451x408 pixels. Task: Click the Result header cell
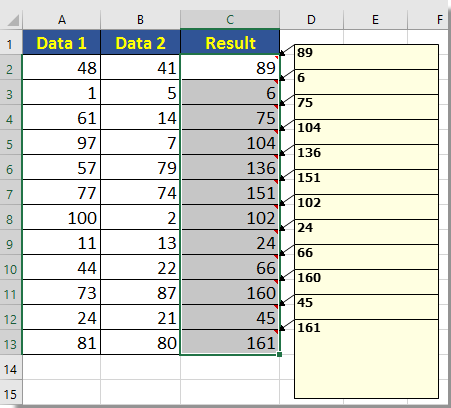(x=230, y=42)
